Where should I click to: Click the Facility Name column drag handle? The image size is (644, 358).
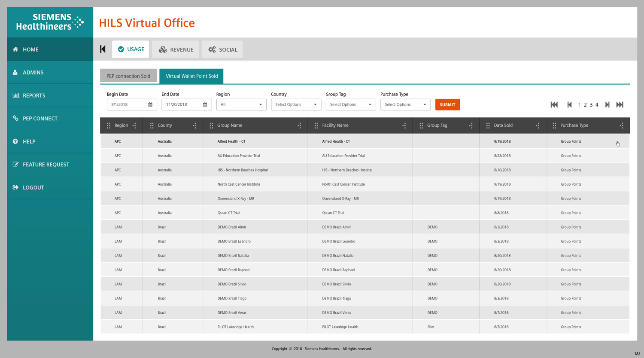[x=316, y=125]
